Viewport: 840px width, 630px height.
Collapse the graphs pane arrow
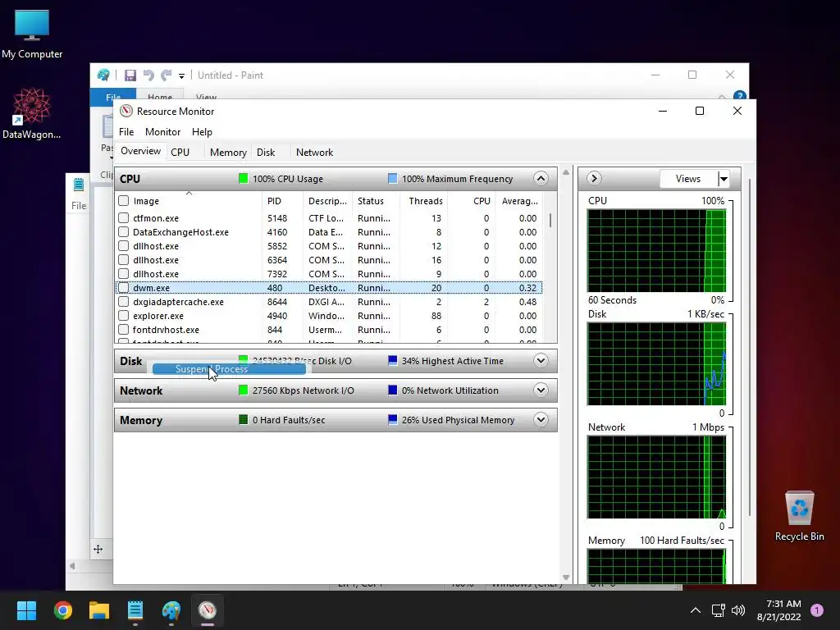click(594, 178)
